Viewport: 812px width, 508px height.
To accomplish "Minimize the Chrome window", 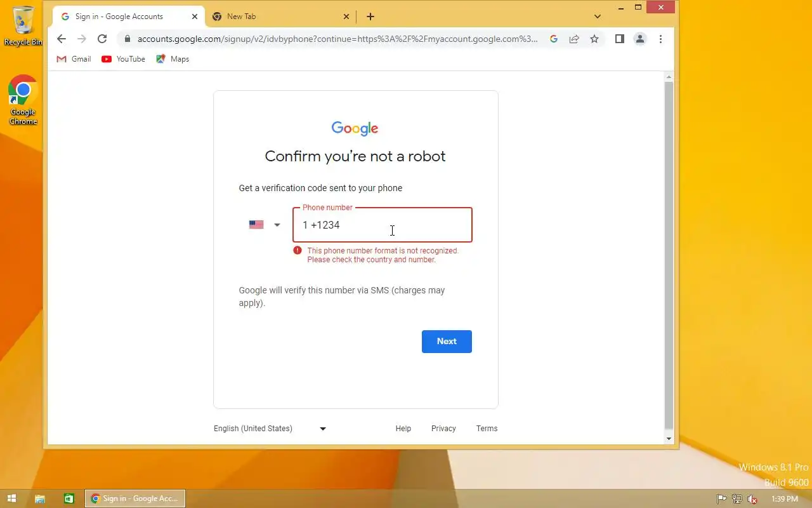I will pyautogui.click(x=621, y=8).
